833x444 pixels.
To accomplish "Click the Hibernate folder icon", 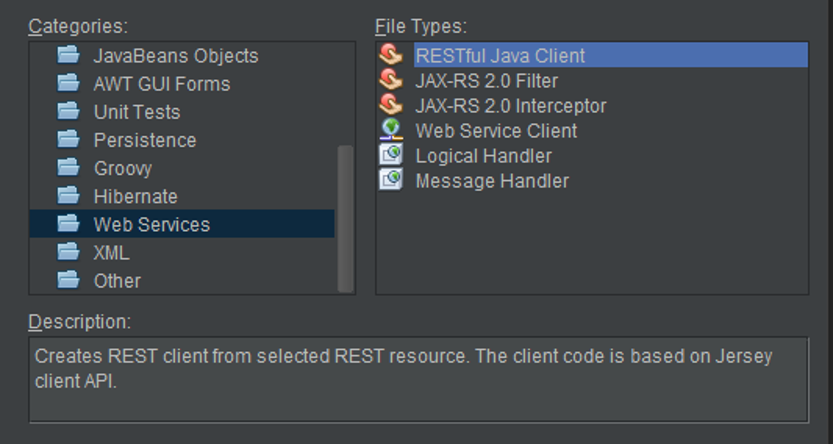I will point(68,196).
